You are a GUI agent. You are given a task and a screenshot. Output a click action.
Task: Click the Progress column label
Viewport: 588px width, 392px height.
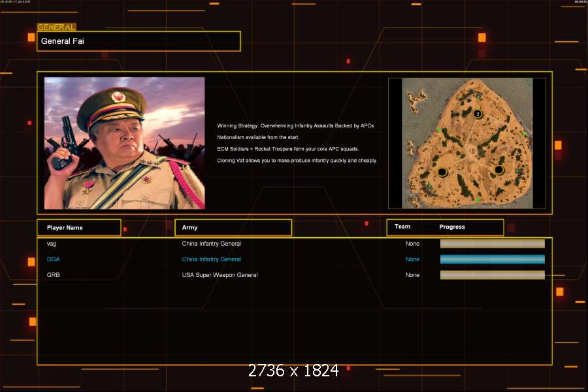(452, 227)
